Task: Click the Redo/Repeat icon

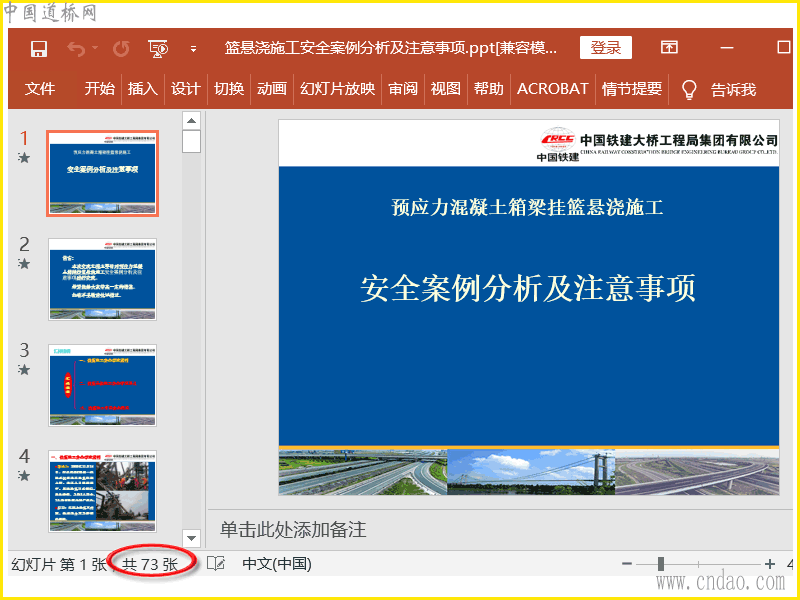Action: 121,49
